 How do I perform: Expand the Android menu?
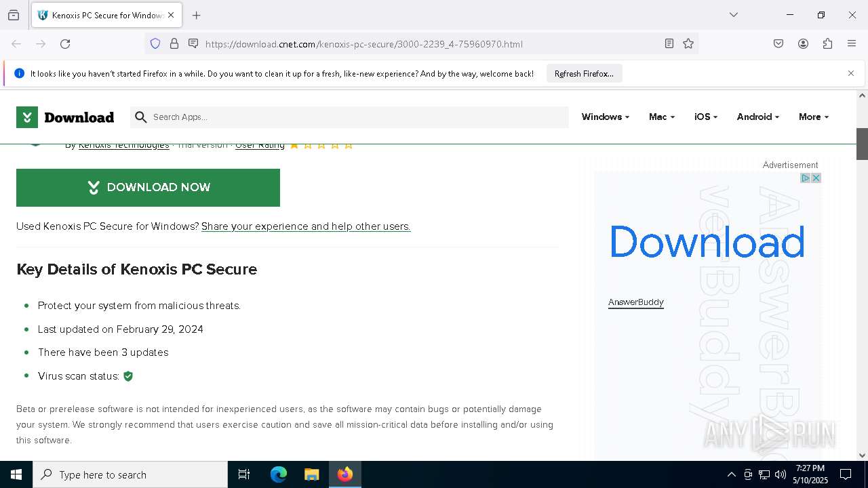pos(757,117)
